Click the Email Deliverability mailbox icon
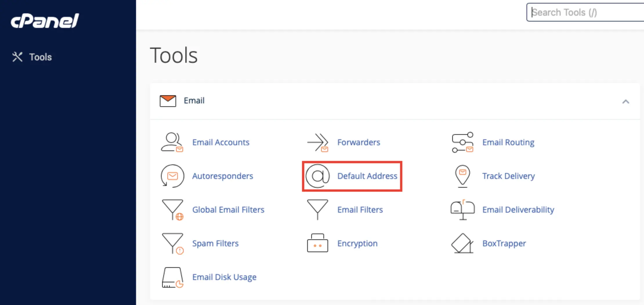The width and height of the screenshot is (644, 305). point(463,210)
